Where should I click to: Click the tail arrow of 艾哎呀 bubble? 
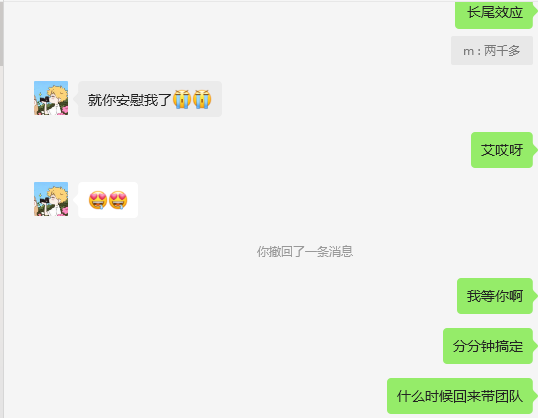pyautogui.click(x=535, y=150)
